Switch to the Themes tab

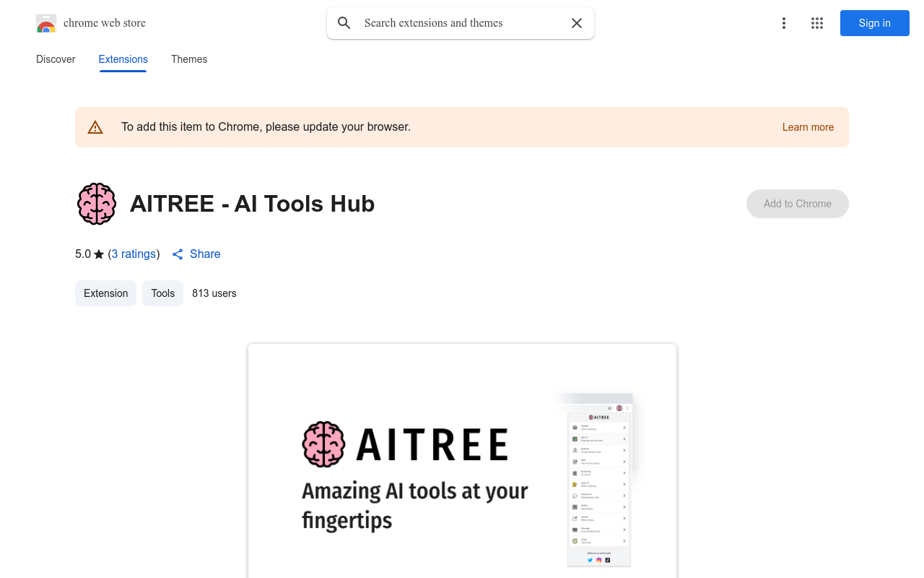click(189, 59)
